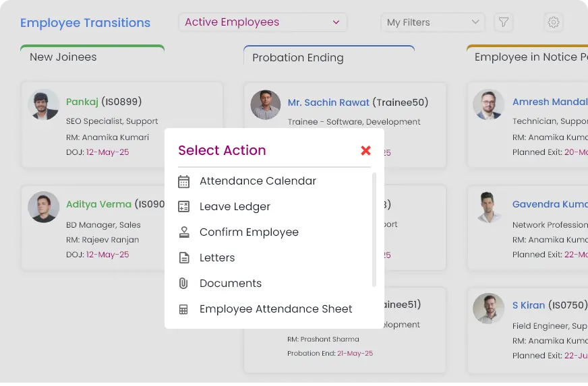Open settings via the gear icon

pos(553,22)
